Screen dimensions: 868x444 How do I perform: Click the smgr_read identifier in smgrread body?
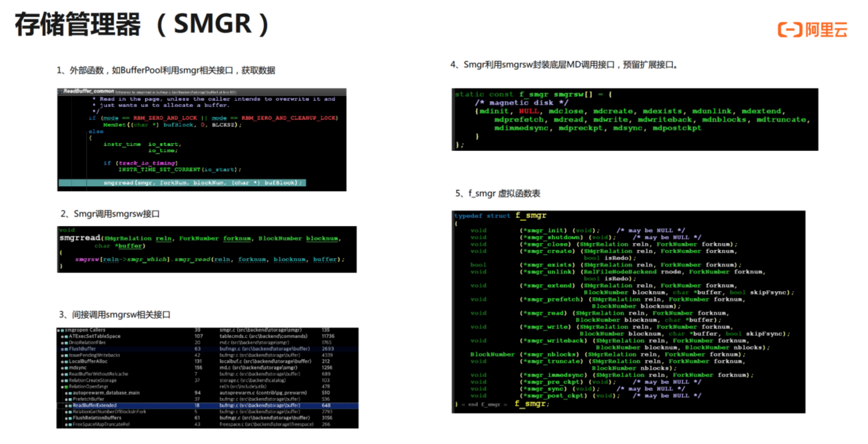192,259
